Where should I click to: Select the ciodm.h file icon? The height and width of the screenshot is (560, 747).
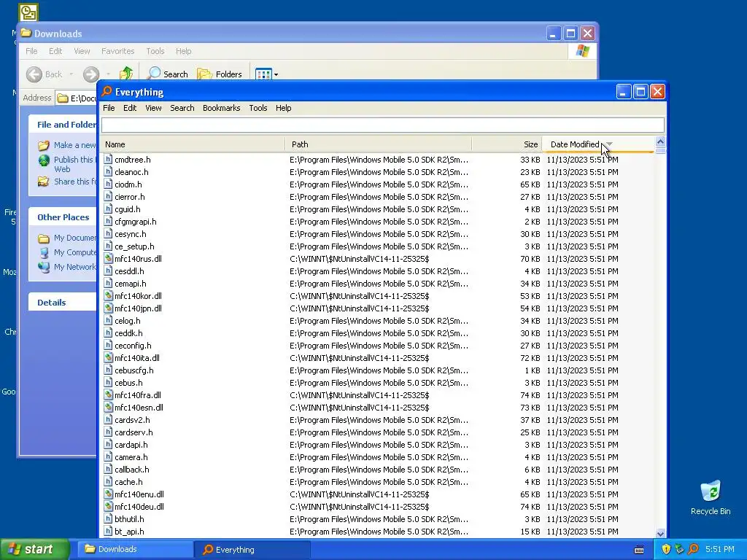(108, 184)
